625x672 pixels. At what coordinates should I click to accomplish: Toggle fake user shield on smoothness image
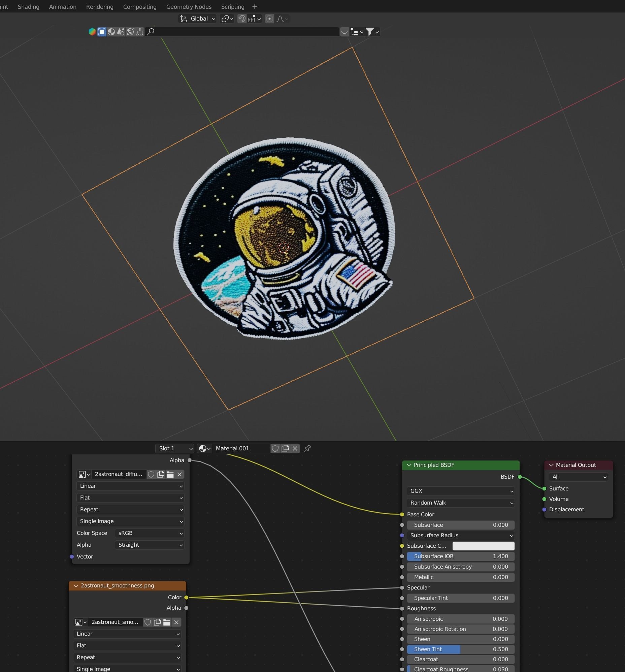148,622
